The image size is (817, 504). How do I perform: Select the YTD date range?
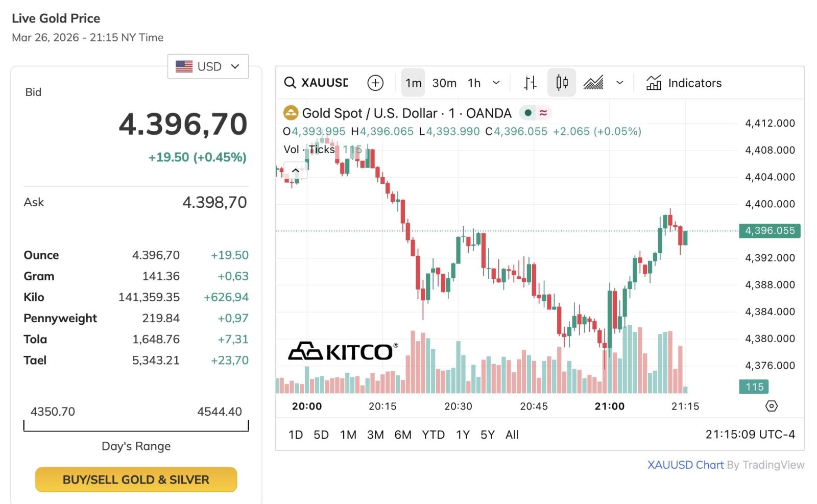433,435
